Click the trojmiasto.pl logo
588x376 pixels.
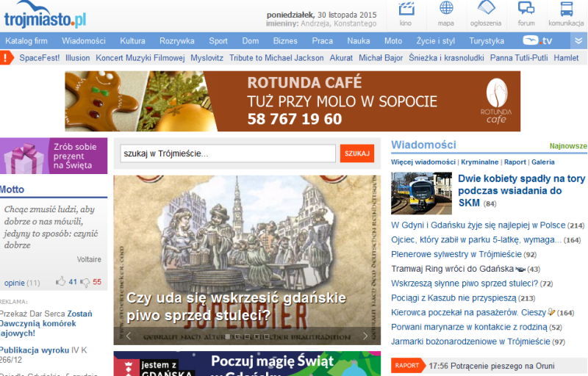tap(45, 15)
